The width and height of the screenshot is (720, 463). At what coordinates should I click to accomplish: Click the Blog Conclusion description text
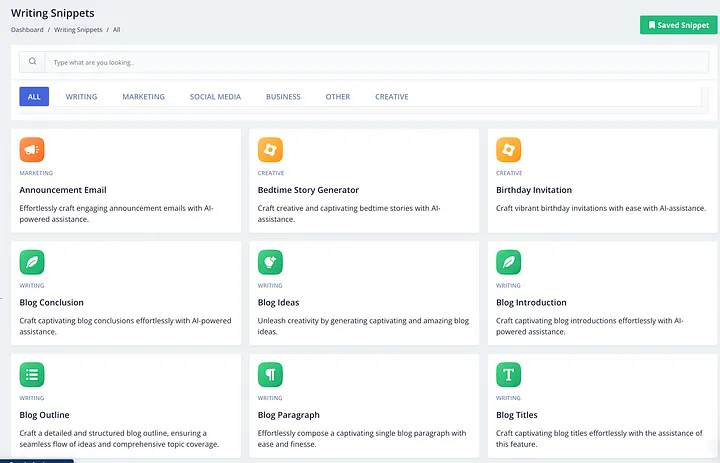point(125,327)
